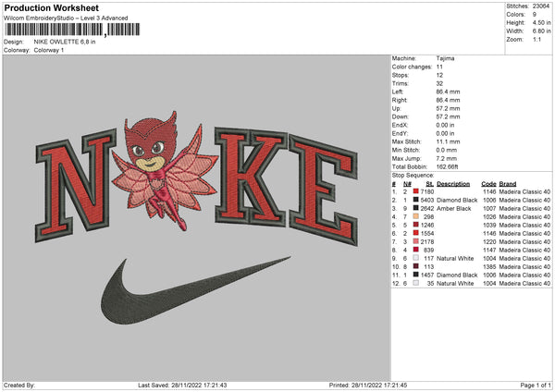Click the Stitches value 23064

tap(541, 6)
